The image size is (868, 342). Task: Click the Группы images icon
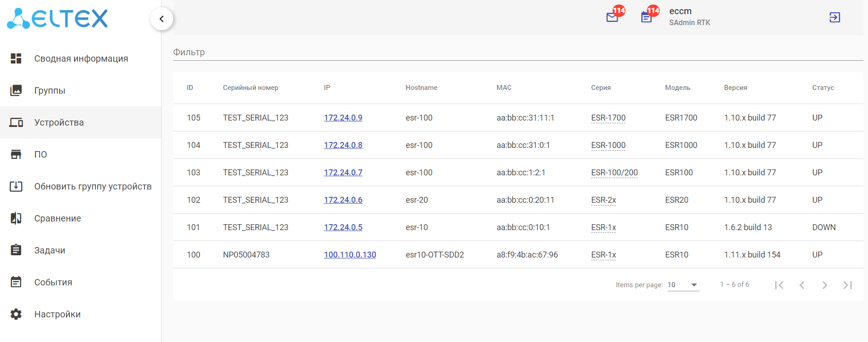tap(16, 90)
